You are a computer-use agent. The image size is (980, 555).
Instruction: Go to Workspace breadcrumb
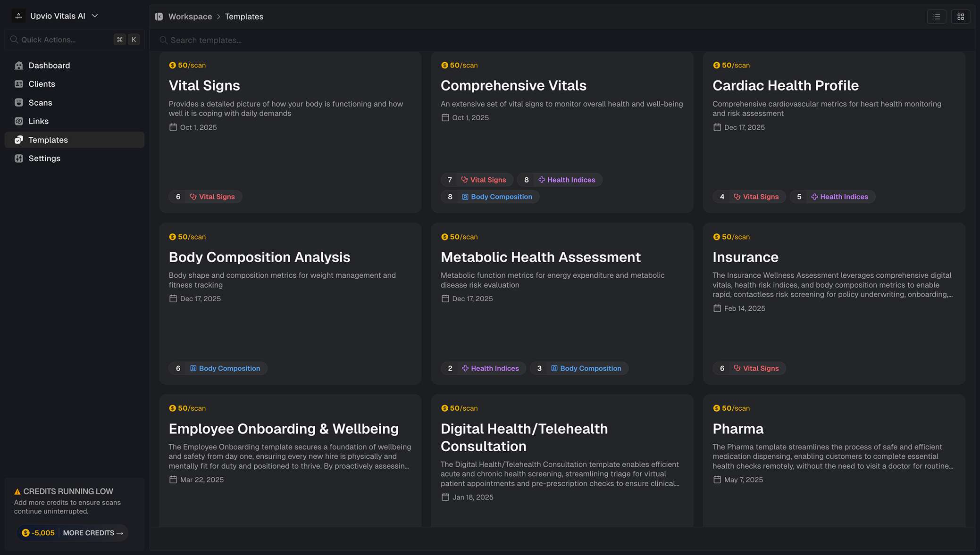tap(190, 17)
